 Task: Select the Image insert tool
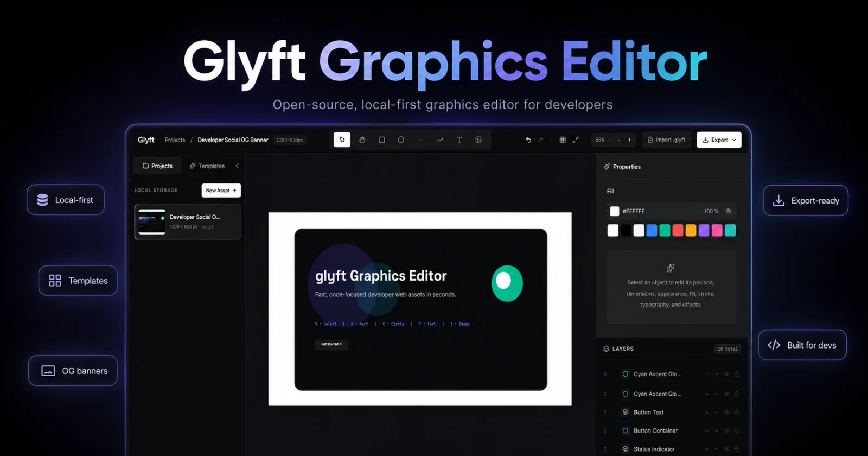coord(478,140)
